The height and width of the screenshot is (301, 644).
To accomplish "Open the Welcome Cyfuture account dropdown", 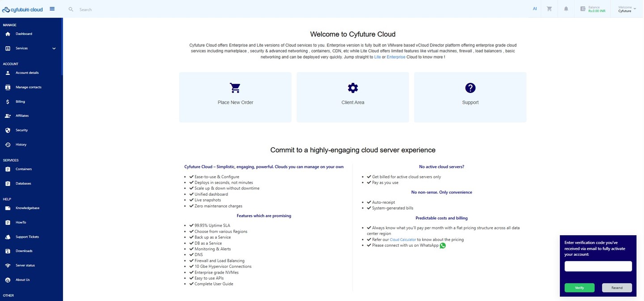I will pyautogui.click(x=627, y=9).
